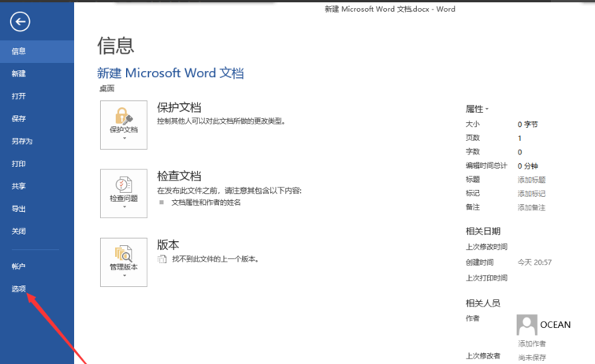Viewport: 595px width, 364px height.
Task: Click the 上次打印时间 label
Action: pos(486,278)
